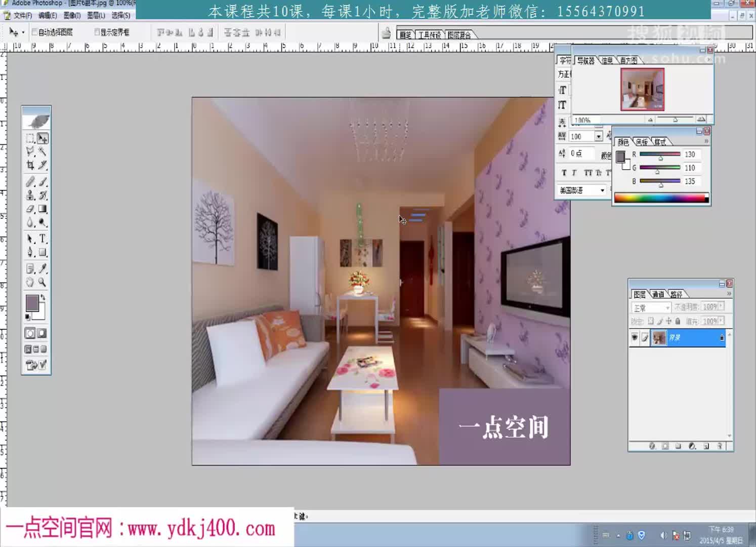
Task: Hide the 背景 layer with its eye toggle
Action: 634,337
